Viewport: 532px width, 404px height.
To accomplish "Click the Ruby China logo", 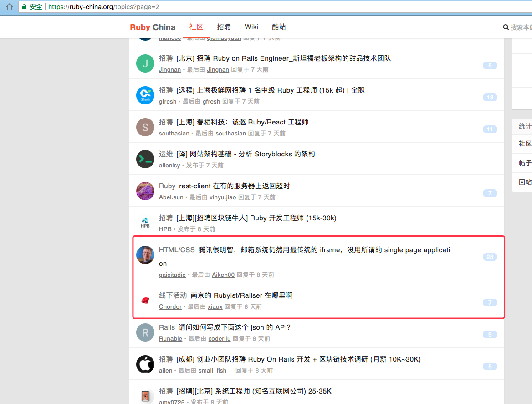I will [153, 27].
